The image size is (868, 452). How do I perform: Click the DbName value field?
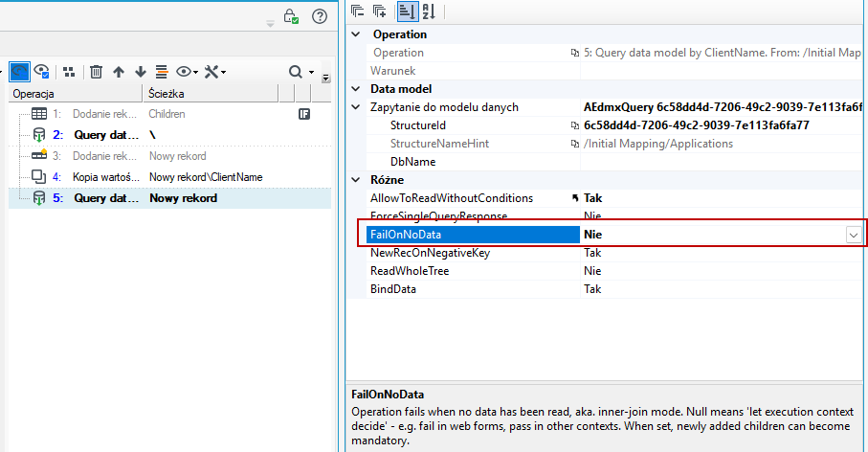coord(722,162)
